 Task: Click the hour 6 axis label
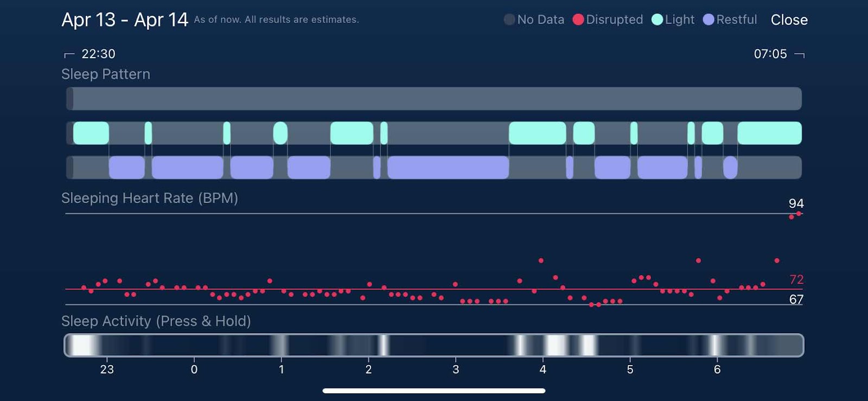pyautogui.click(x=717, y=370)
